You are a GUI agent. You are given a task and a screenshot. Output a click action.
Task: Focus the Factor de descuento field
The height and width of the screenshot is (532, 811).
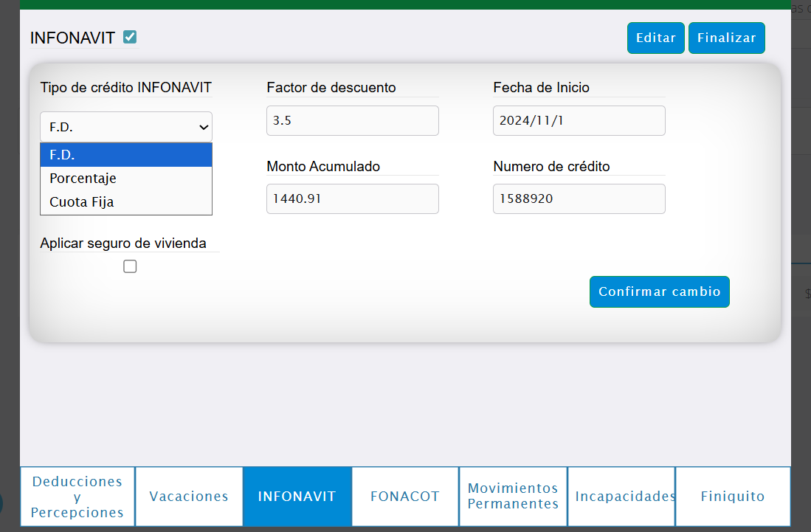[352, 121]
